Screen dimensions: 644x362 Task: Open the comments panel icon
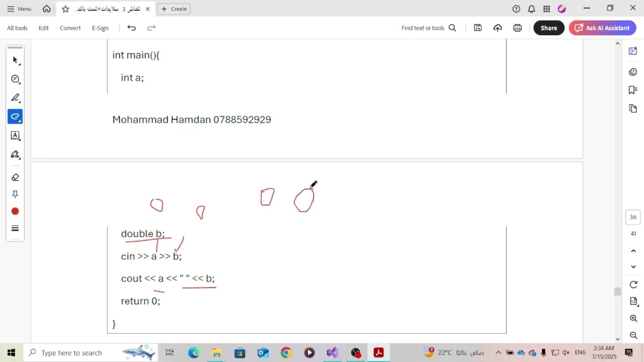coord(633,72)
